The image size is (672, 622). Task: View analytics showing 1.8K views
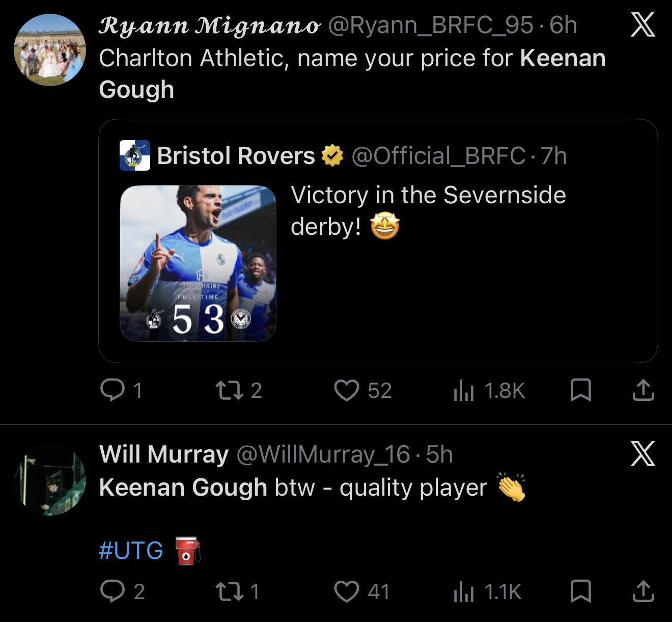pyautogui.click(x=489, y=391)
